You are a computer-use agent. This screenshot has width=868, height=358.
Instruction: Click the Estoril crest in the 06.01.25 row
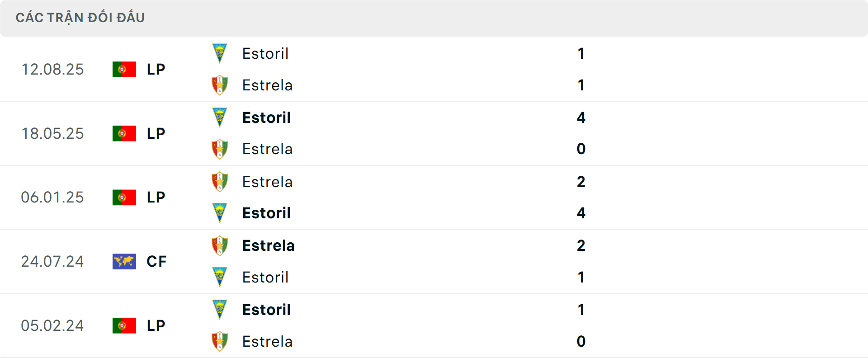click(x=220, y=213)
